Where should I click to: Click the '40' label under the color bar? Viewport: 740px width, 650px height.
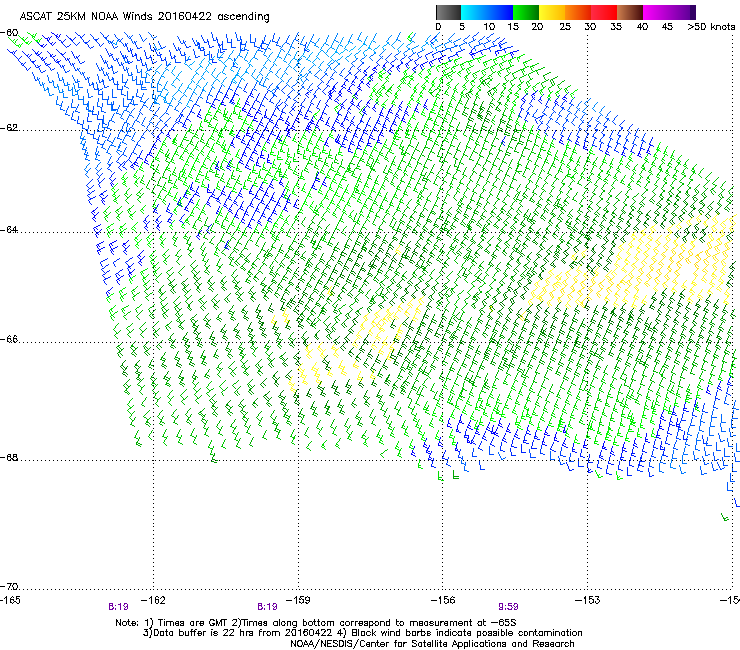[642, 27]
